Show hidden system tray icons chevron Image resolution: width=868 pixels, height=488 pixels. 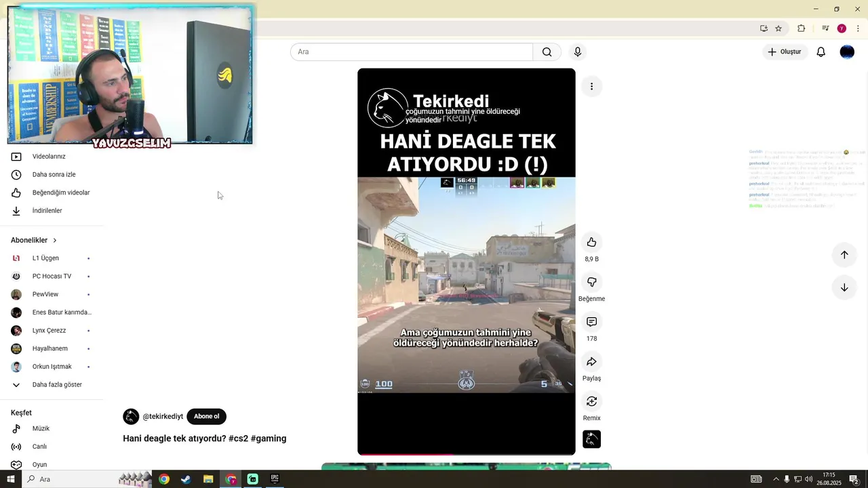click(x=776, y=479)
